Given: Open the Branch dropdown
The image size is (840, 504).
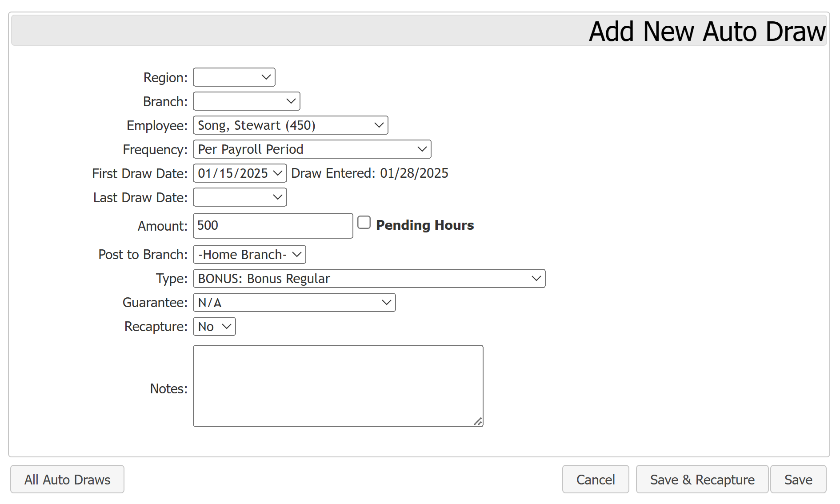Looking at the screenshot, I should (247, 101).
